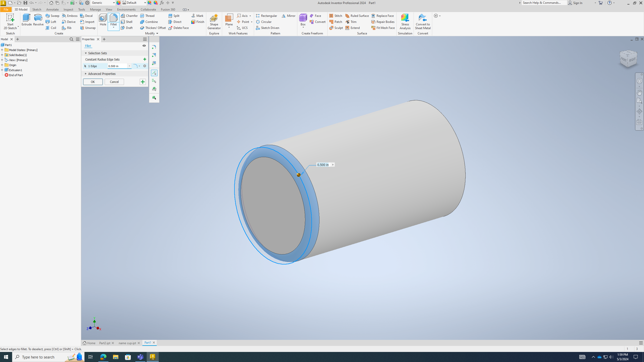The height and width of the screenshot is (362, 644).
Task: Toggle solid priority selection filter
Action: tap(154, 98)
